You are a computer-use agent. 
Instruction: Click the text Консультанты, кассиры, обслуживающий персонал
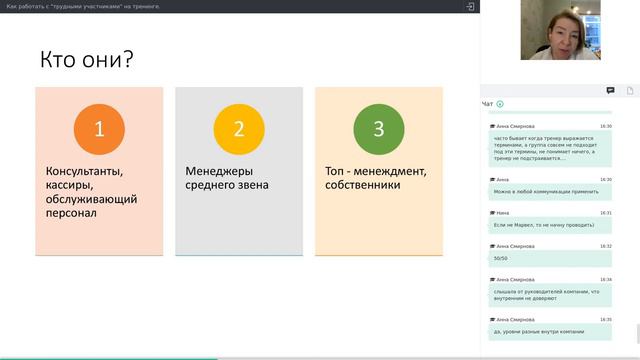tap(91, 192)
